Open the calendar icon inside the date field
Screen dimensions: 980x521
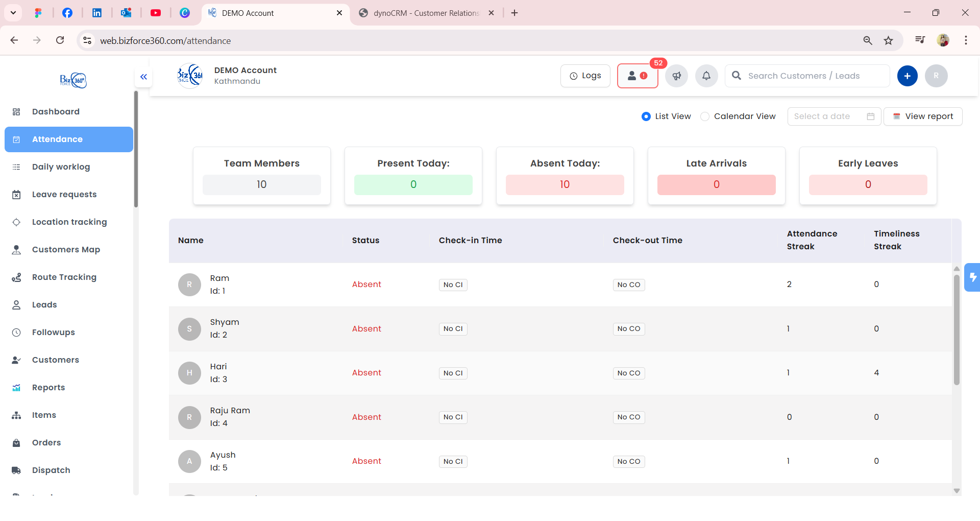tap(871, 116)
